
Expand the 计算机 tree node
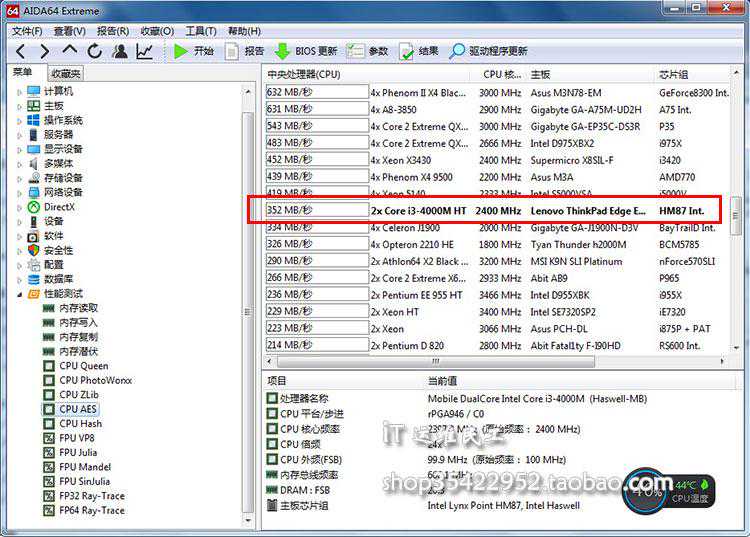19,91
